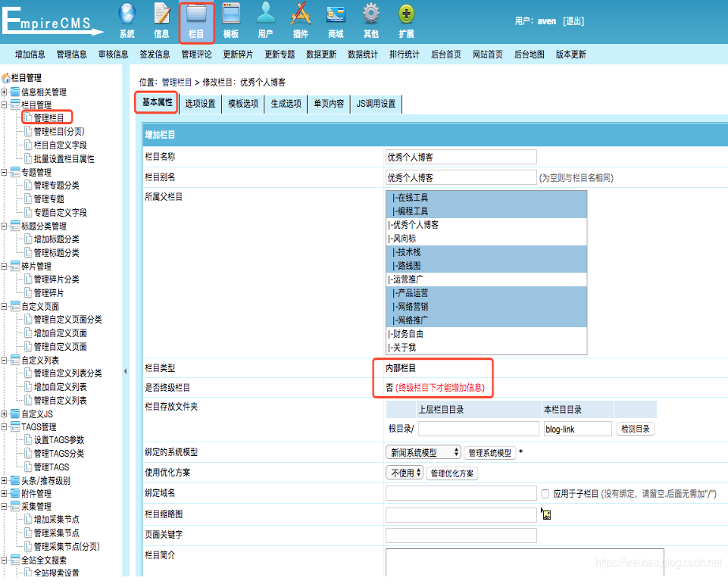Click the 退出 logout link
The image size is (728, 584).
[573, 21]
